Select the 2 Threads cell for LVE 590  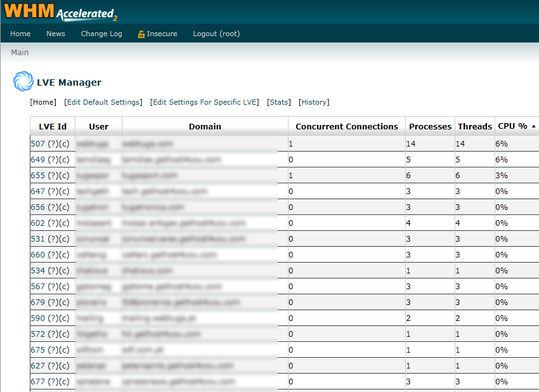pyautogui.click(x=475, y=318)
